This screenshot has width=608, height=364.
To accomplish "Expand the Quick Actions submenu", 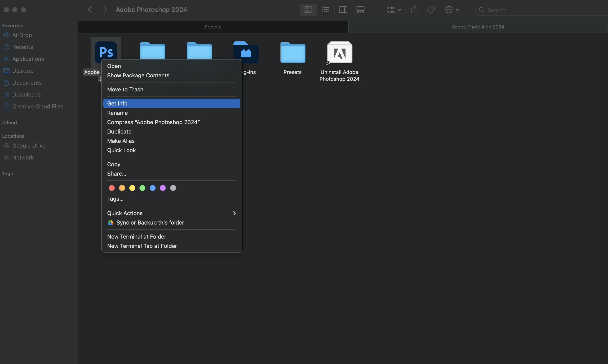I will pos(125,213).
